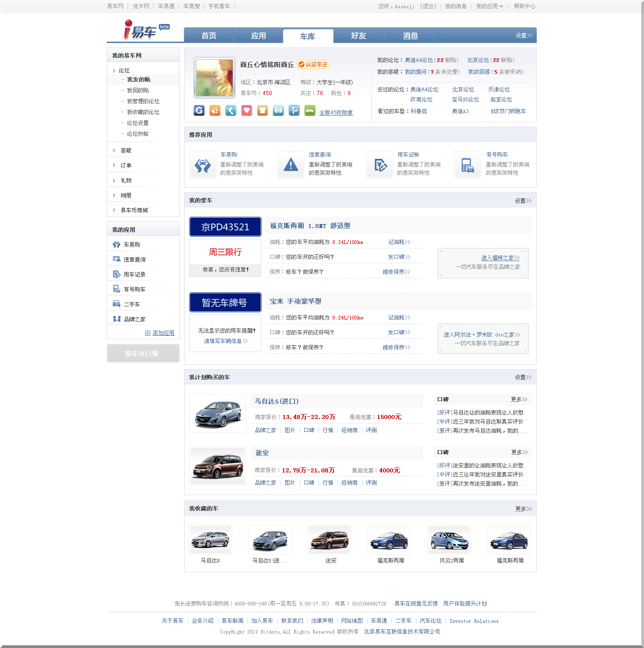Click 更多>> in 我收藏的车 header
644x648 pixels.
(x=524, y=509)
